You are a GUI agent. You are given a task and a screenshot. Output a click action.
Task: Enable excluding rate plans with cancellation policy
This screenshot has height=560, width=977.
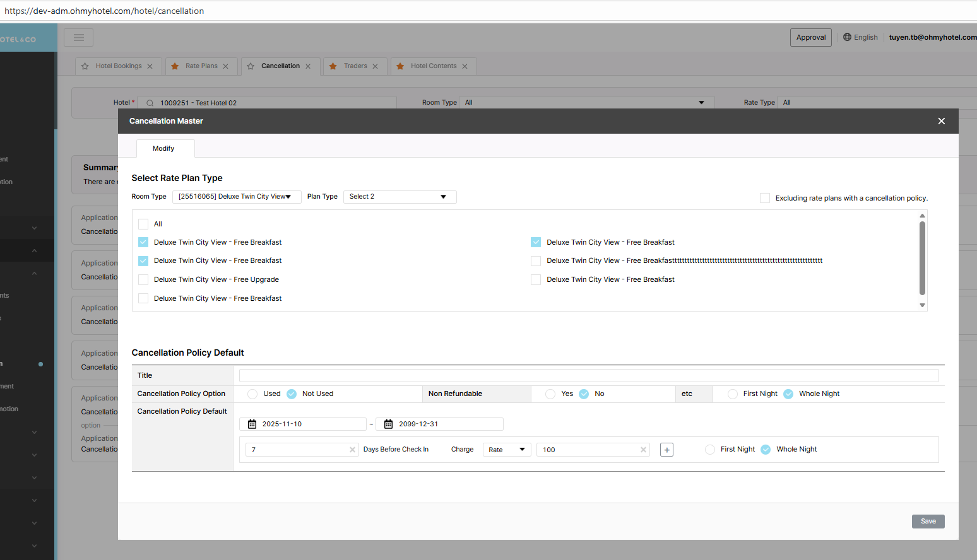point(765,198)
